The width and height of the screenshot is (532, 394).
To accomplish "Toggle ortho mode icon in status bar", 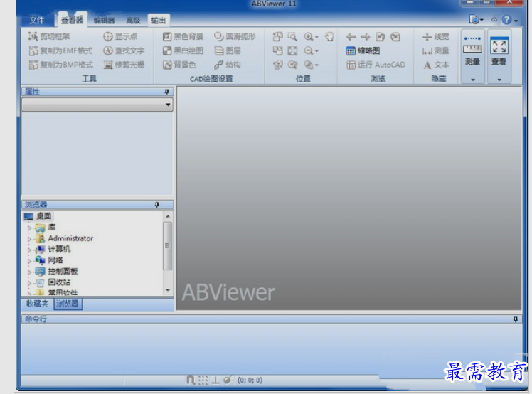I will pos(215,380).
